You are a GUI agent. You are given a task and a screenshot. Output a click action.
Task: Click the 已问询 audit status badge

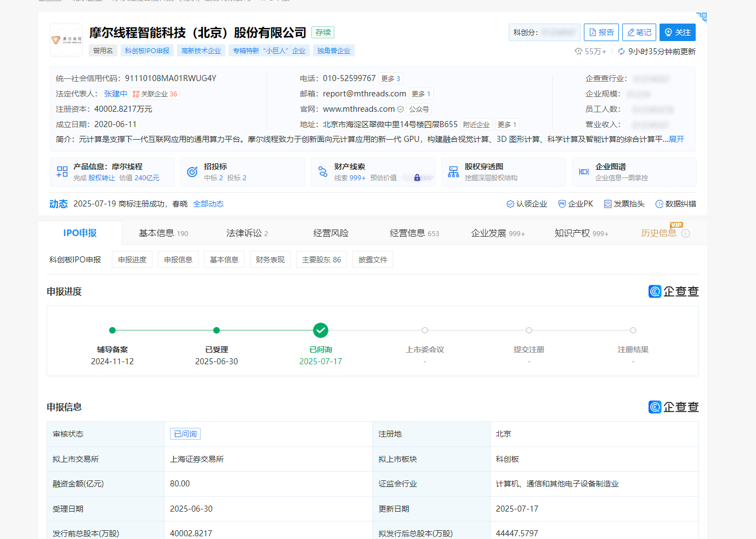[x=185, y=434]
